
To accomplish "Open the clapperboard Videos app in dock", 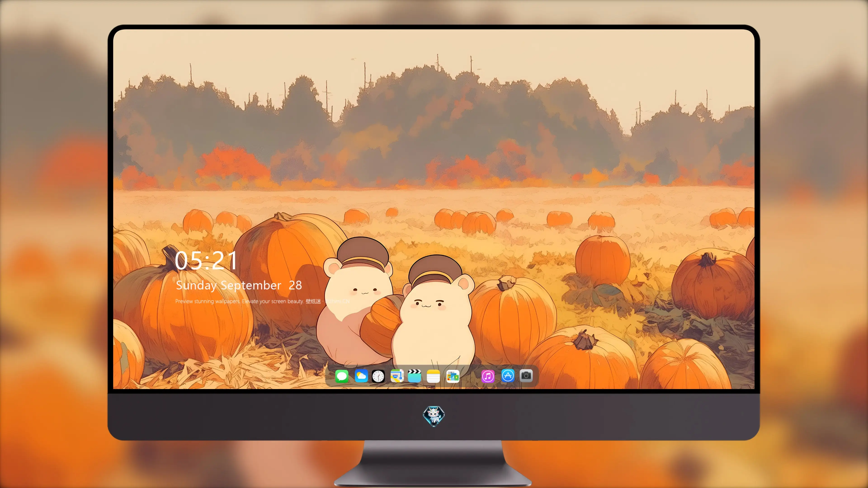I will pyautogui.click(x=415, y=376).
